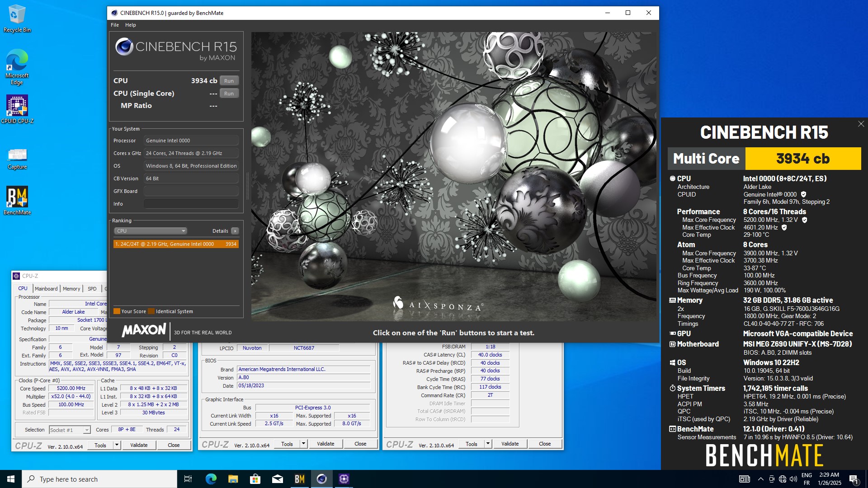Open the touch keyboard tray icon
Viewport: 868px width, 488px height.
pos(744,479)
